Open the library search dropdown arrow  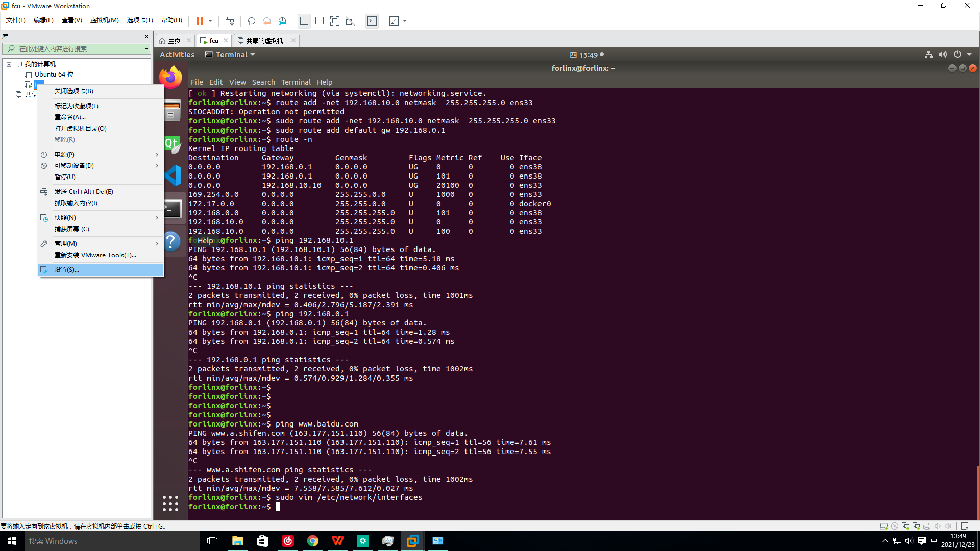(x=146, y=49)
